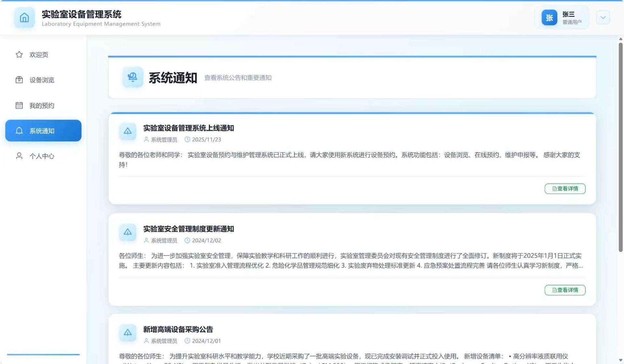Click the blue 张 user avatar
The height and width of the screenshot is (364, 624).
[549, 18]
